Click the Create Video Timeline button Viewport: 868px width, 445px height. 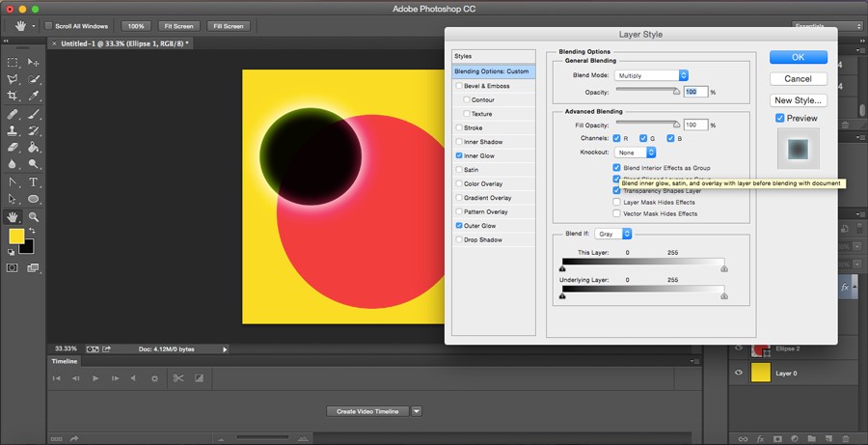click(367, 411)
